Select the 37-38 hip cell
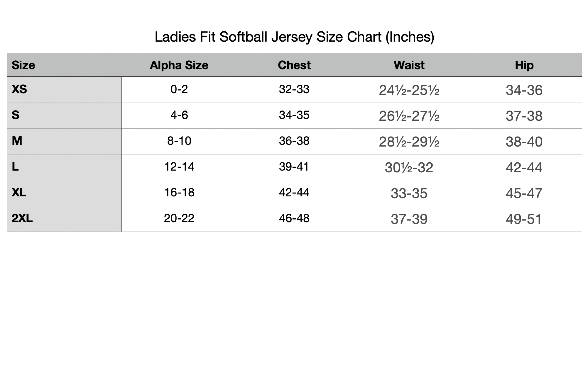 point(524,116)
